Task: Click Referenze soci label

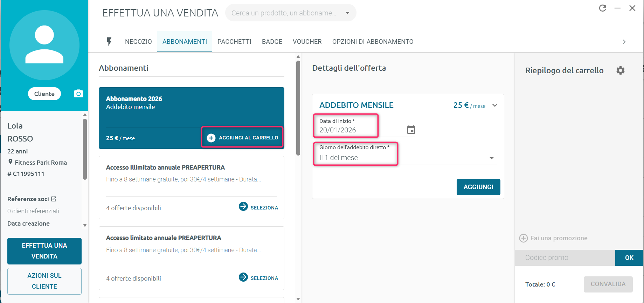Action: [28, 199]
